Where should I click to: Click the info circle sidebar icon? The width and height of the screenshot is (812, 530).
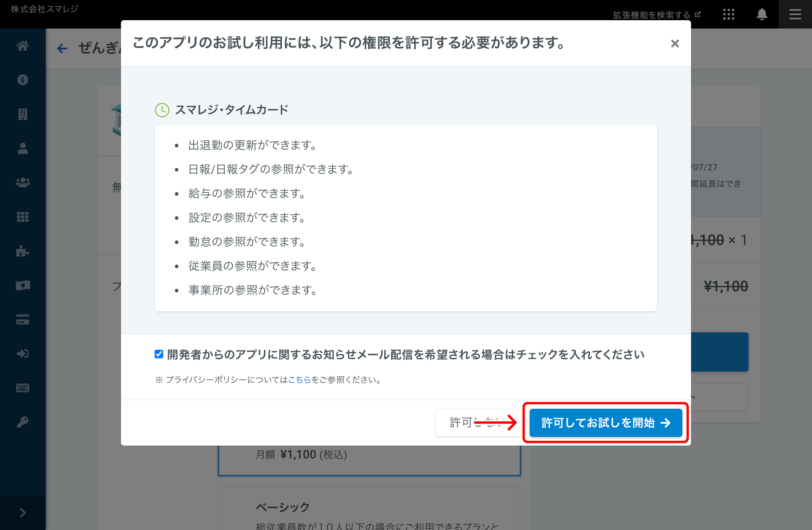click(23, 80)
